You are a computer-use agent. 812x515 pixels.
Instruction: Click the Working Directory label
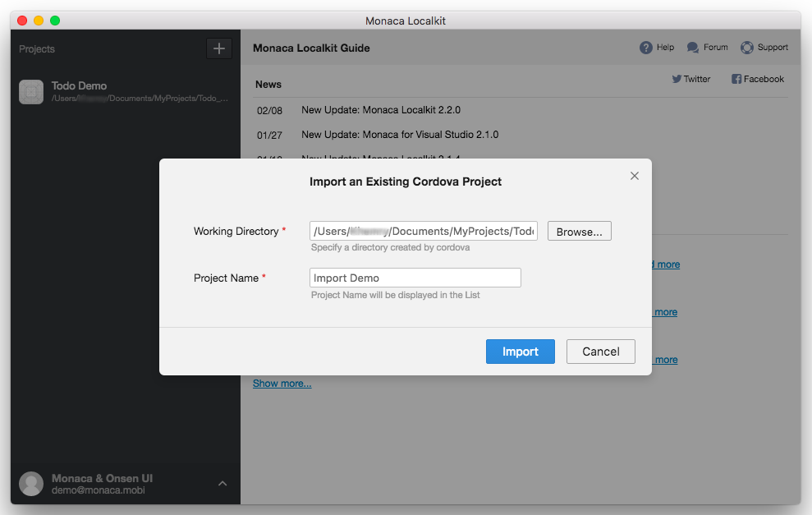236,231
